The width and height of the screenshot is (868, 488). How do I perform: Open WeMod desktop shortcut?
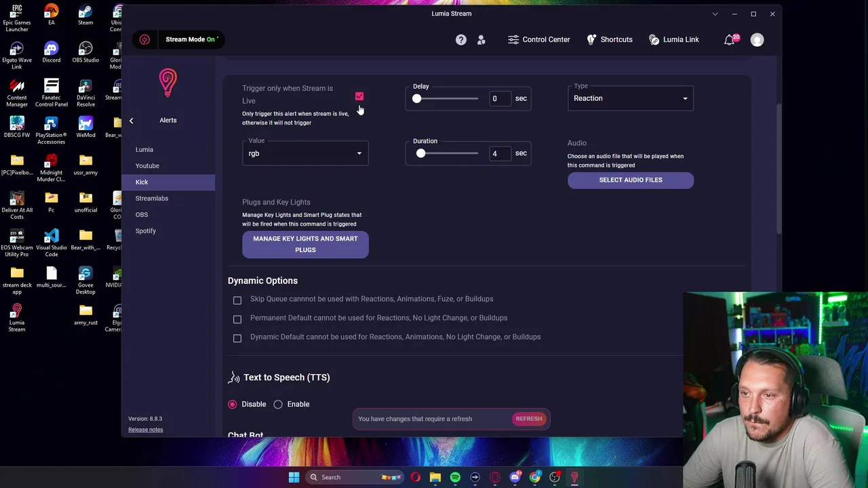tap(85, 127)
